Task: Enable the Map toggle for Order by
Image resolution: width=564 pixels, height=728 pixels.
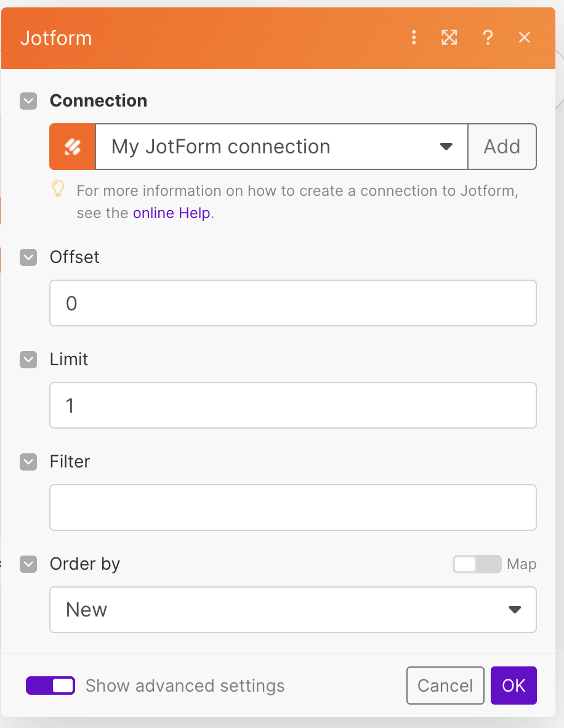Action: [477, 564]
